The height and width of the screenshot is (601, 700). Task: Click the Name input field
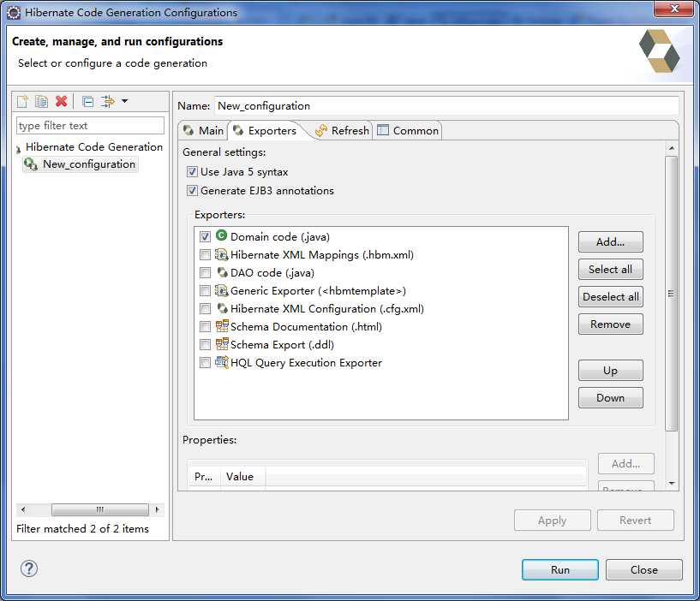click(446, 106)
